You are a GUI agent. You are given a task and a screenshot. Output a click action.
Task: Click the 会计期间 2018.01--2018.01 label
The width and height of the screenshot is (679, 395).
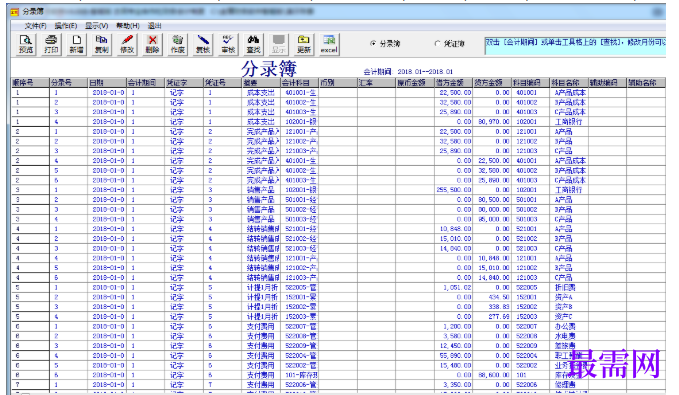point(408,72)
